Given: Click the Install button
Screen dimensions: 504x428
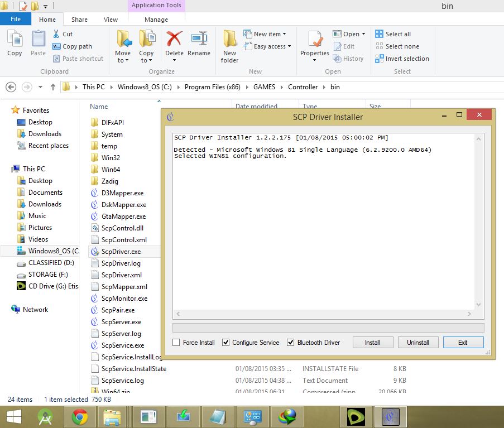Looking at the screenshot, I should [x=372, y=343].
